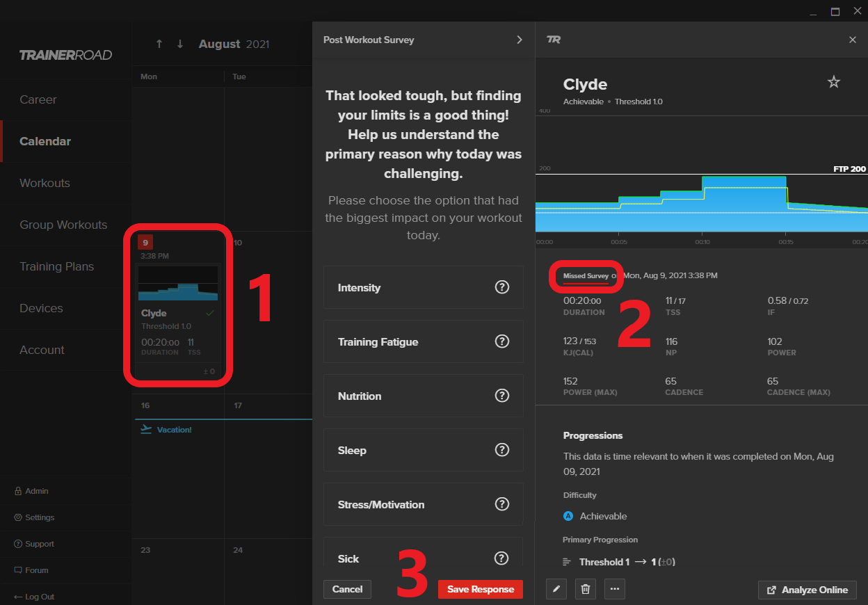Open the Training Plans page
Screen dimensions: 868x605
click(56, 266)
